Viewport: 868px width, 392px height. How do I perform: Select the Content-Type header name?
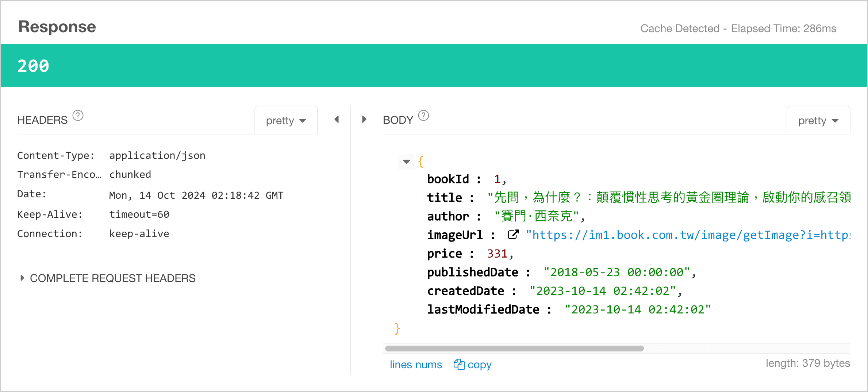[56, 156]
